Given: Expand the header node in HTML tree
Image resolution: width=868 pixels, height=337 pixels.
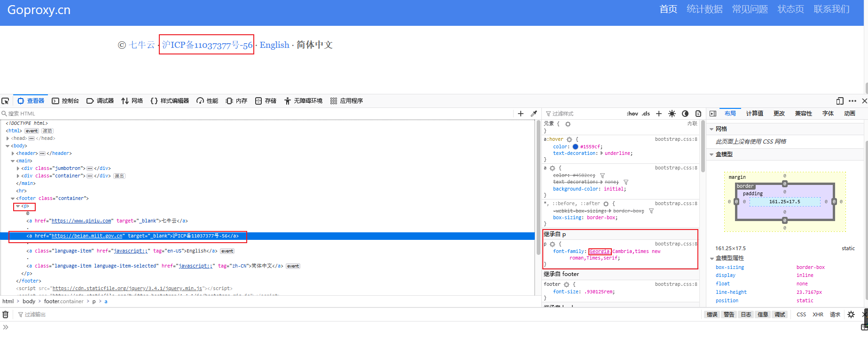Looking at the screenshot, I should point(13,153).
